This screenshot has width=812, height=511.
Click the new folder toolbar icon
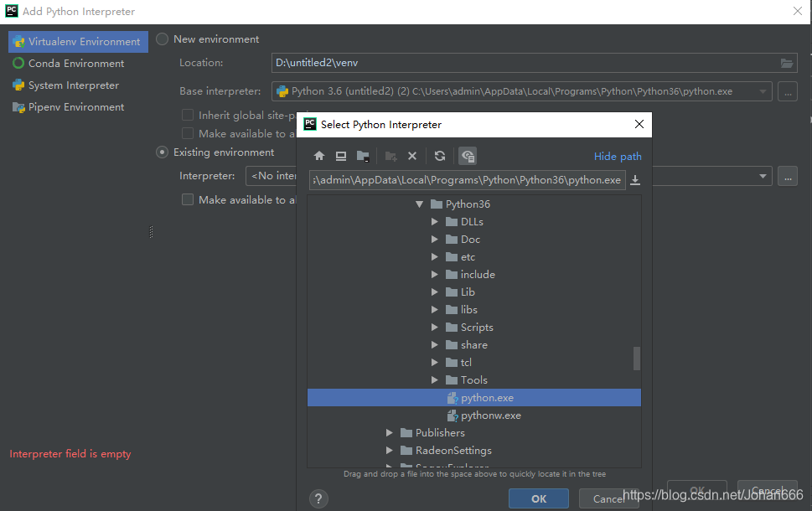coord(391,156)
